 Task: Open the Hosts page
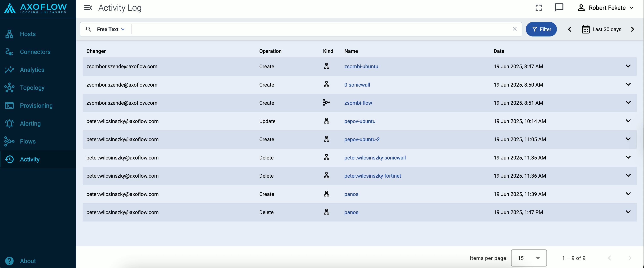point(38,34)
